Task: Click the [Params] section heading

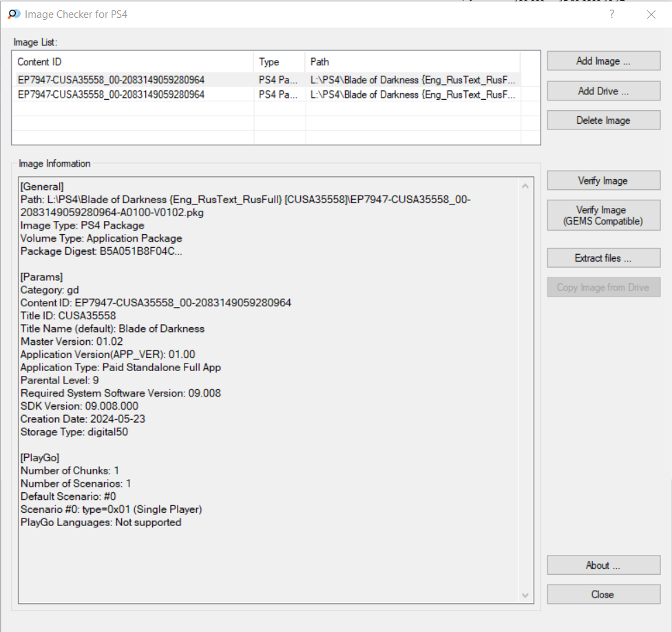Action: (41, 277)
